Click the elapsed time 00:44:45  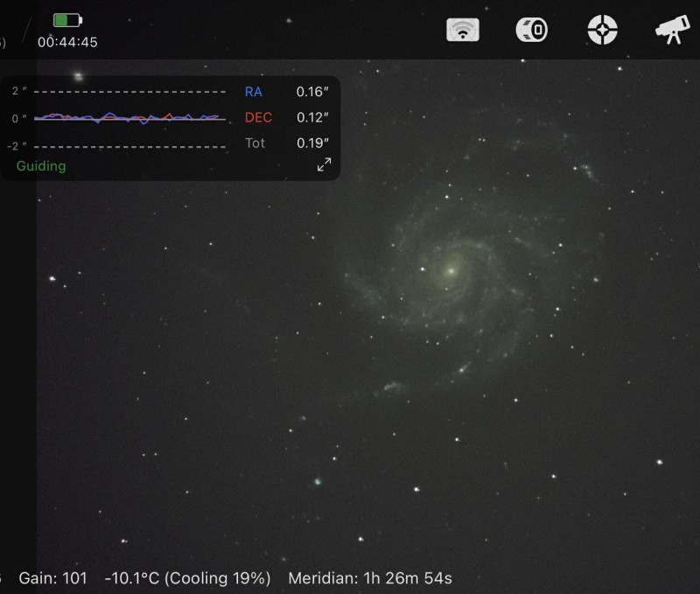tap(67, 42)
